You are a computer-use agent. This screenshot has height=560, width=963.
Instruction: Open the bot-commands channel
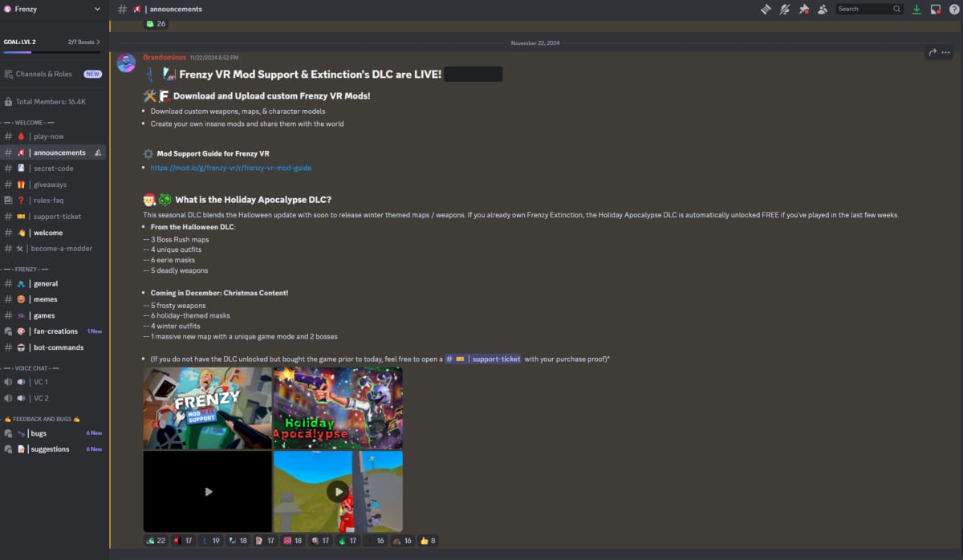click(54, 347)
